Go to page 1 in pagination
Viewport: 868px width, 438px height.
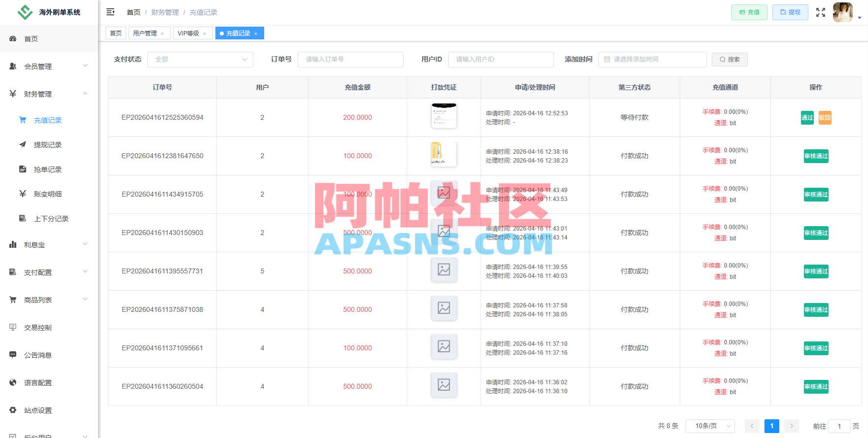772,426
